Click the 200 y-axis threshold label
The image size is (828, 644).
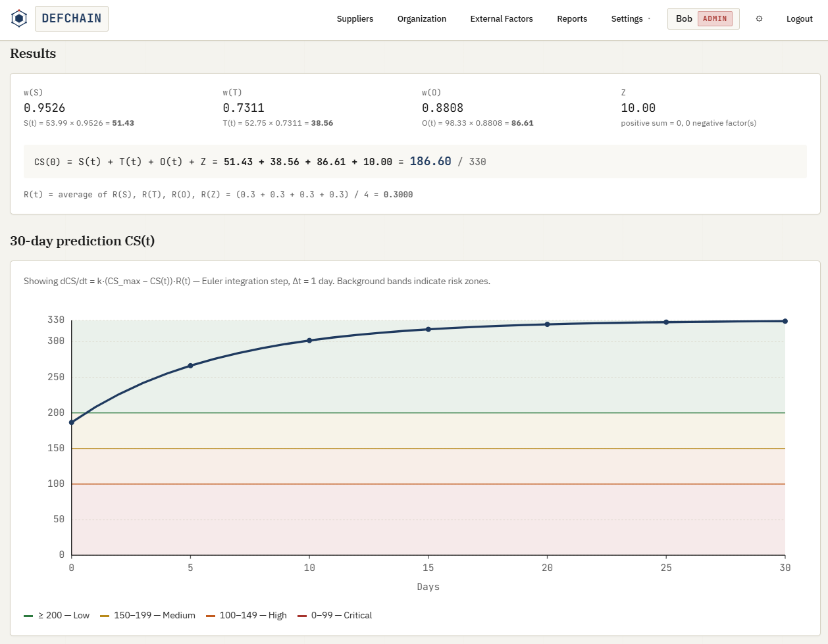click(x=56, y=412)
